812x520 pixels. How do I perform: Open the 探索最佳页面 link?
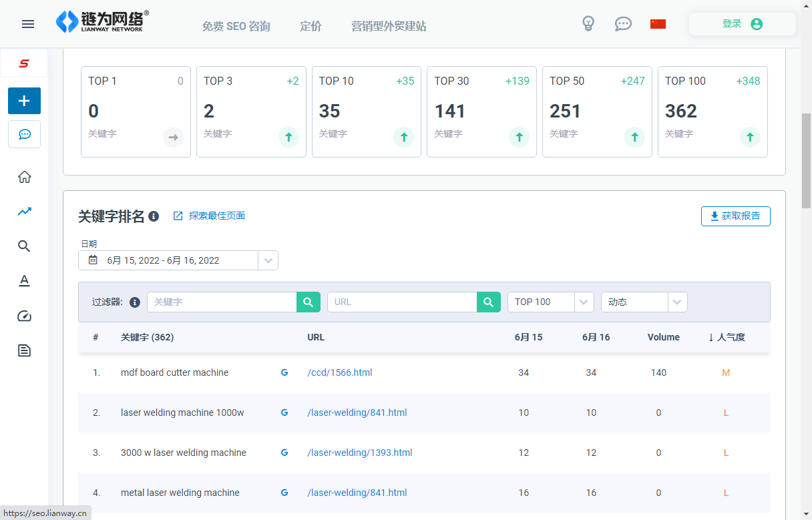[x=210, y=216]
